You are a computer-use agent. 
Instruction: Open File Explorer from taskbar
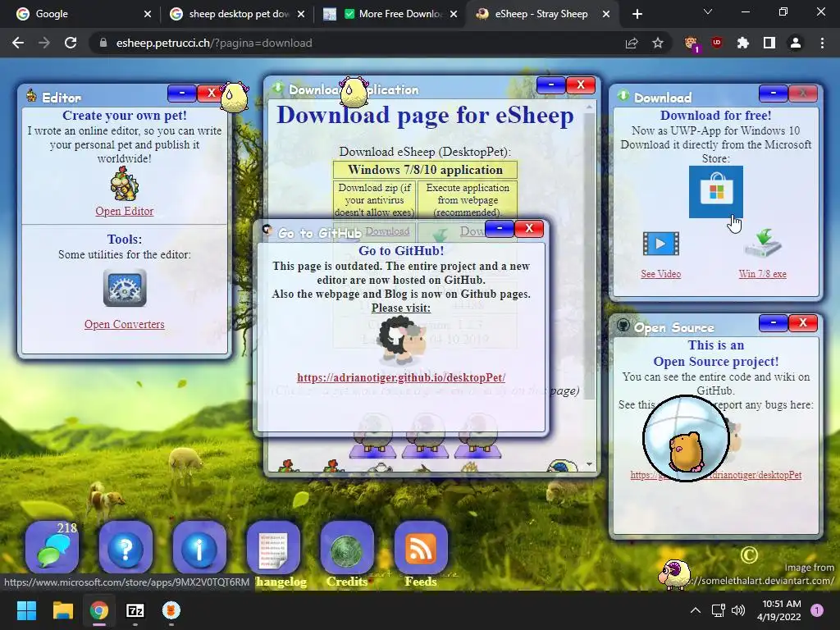62,610
